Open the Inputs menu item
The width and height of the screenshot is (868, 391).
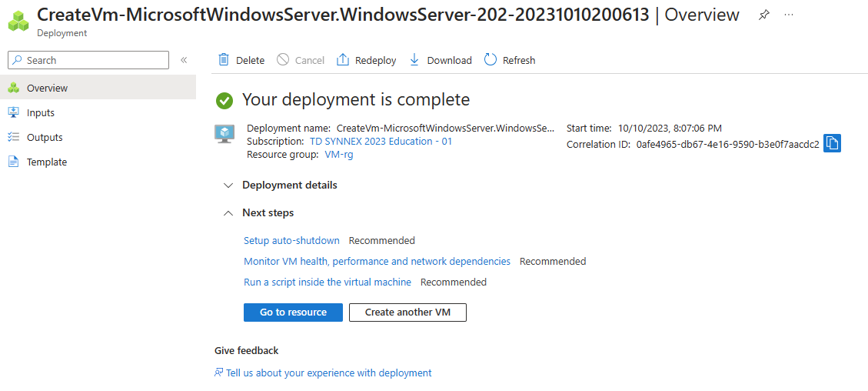click(98, 112)
